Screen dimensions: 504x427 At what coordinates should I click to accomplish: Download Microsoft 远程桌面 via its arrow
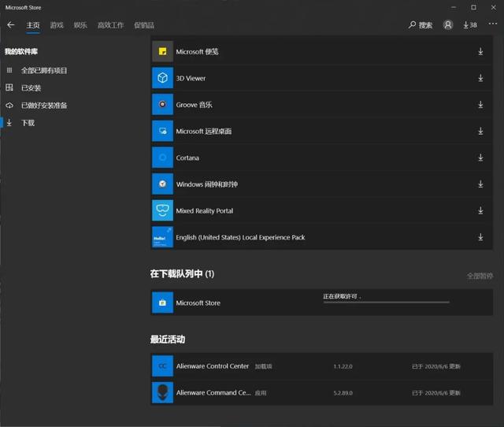click(x=480, y=131)
